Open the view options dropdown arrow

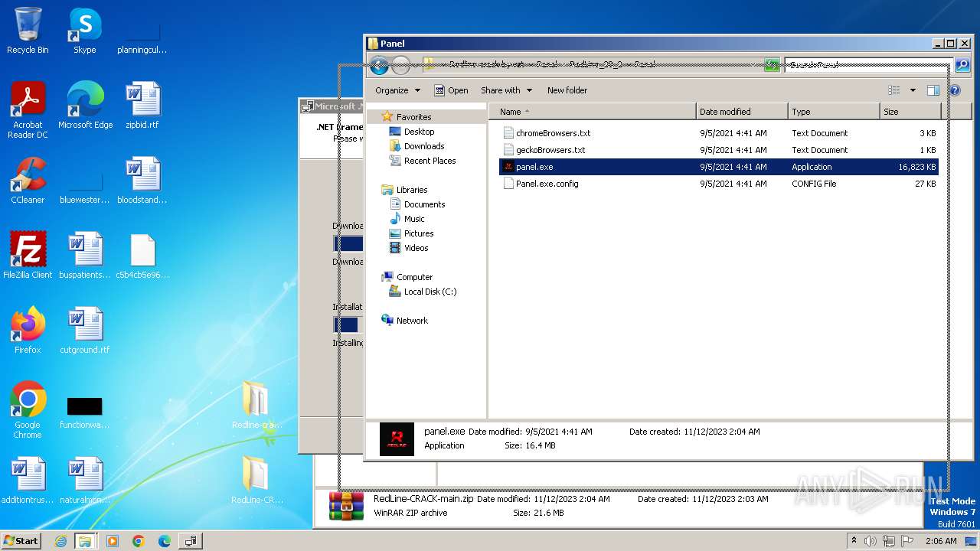913,90
